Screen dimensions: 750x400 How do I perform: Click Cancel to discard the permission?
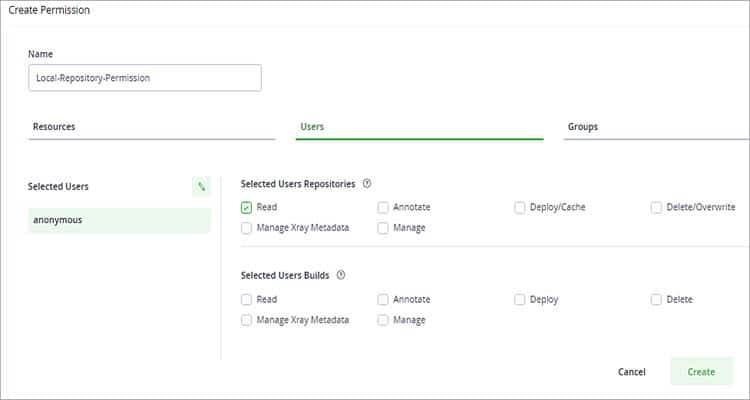click(631, 372)
